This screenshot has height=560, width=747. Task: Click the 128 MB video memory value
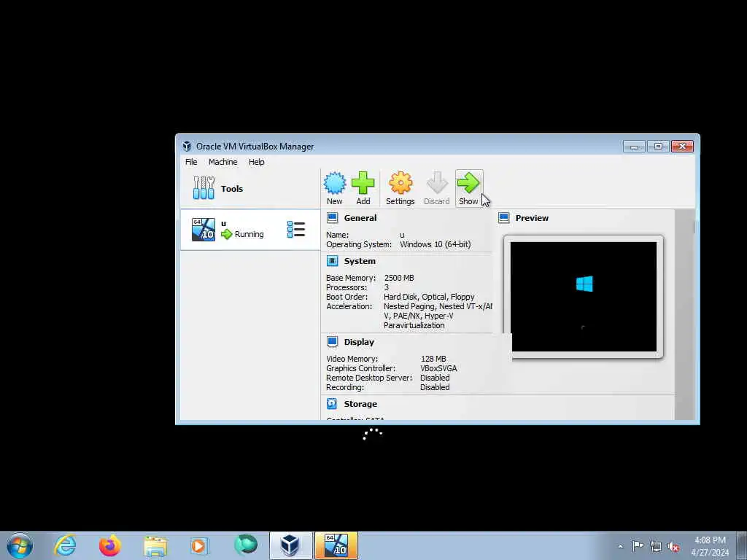pos(433,359)
